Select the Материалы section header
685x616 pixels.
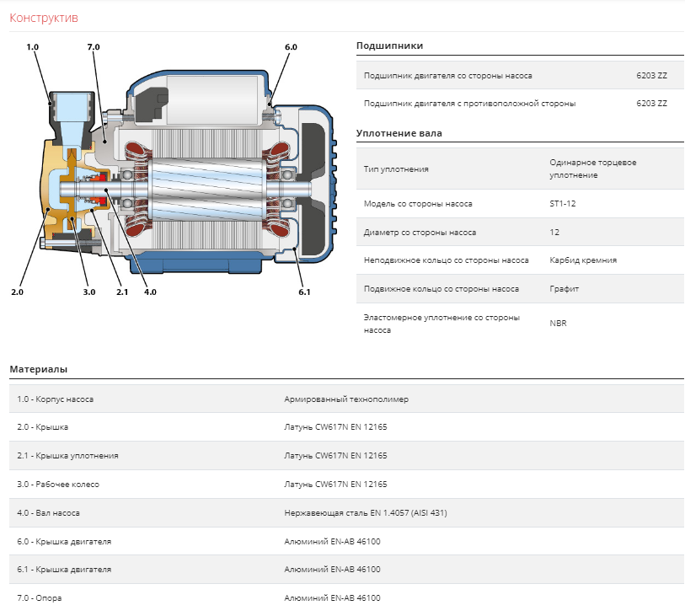39,369
